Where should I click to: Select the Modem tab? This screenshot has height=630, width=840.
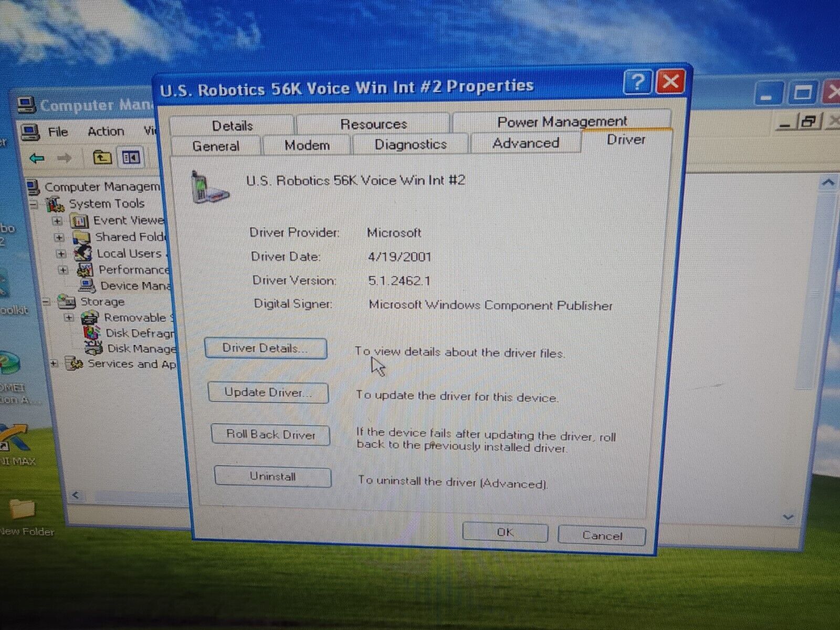pyautogui.click(x=307, y=145)
